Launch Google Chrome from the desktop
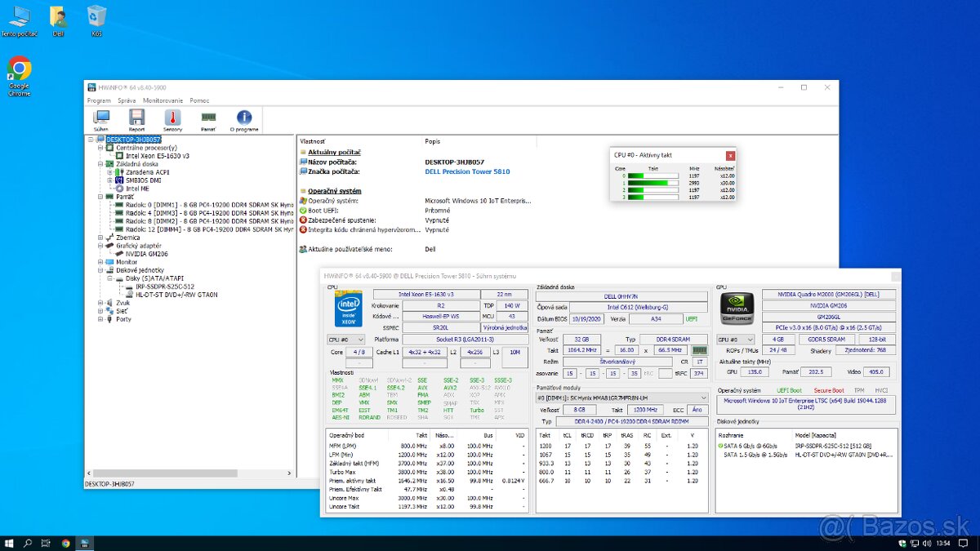The height and width of the screenshot is (551, 980). pyautogui.click(x=18, y=65)
